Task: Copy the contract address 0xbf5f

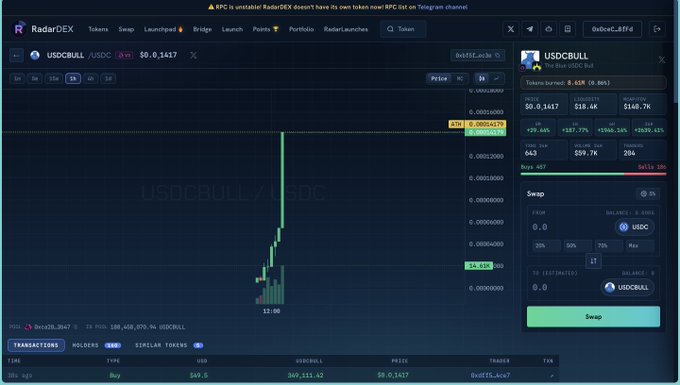Action: pos(477,55)
